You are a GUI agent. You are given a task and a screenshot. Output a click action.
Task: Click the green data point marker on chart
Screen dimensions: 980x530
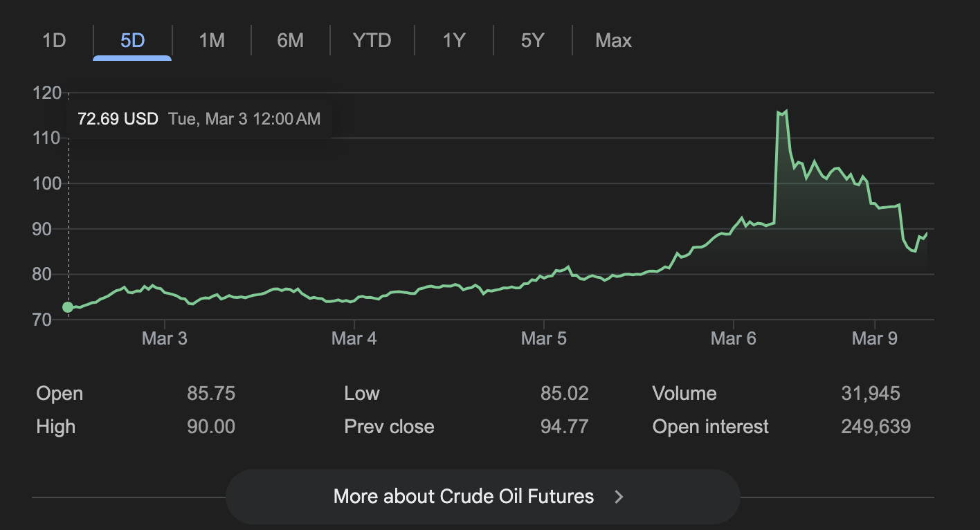click(68, 307)
